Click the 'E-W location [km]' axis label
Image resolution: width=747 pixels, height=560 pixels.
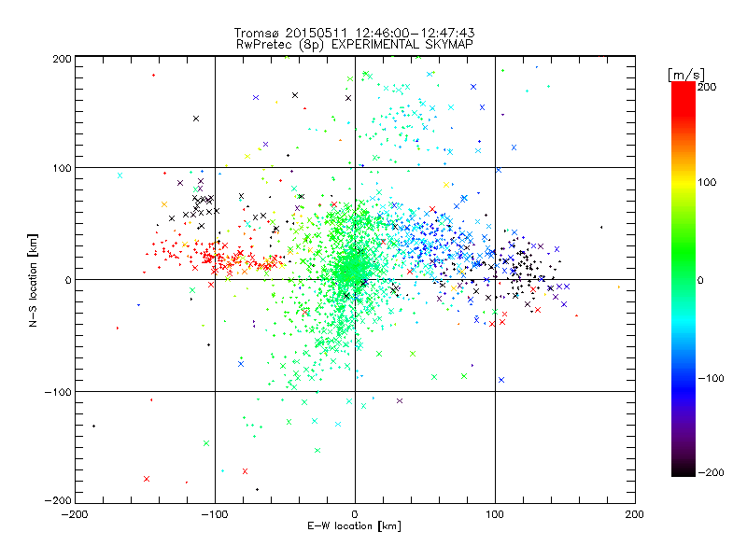[354, 526]
